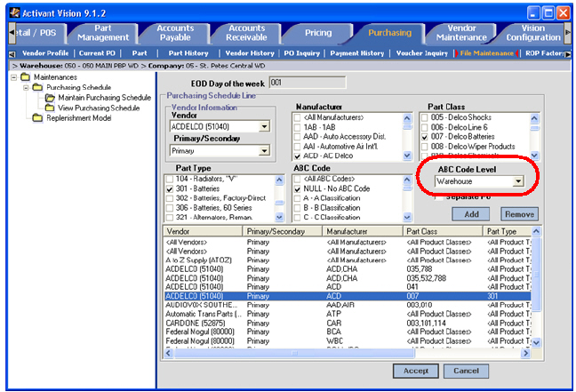576x392 pixels.
Task: Click the Remove button
Action: (519, 214)
